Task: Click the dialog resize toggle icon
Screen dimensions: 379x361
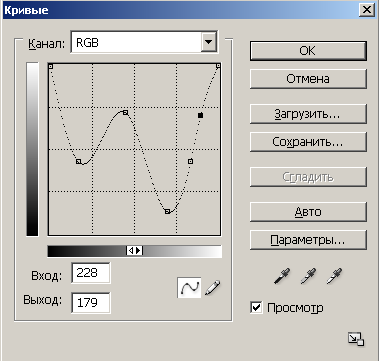Action: pos(356,339)
